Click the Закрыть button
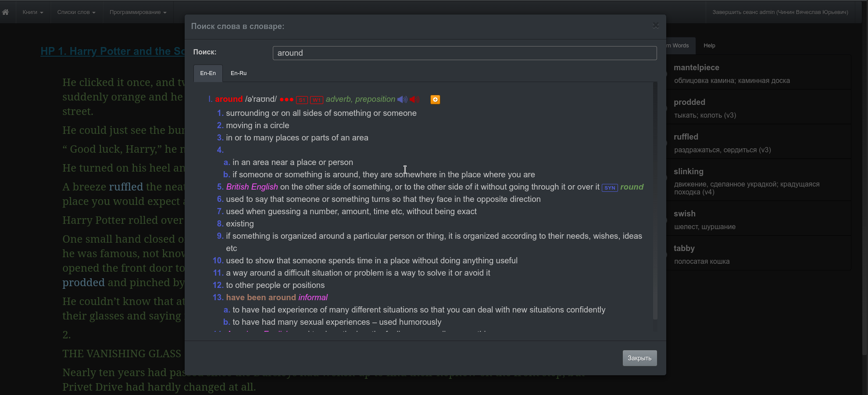The width and height of the screenshot is (868, 395). [x=639, y=358]
